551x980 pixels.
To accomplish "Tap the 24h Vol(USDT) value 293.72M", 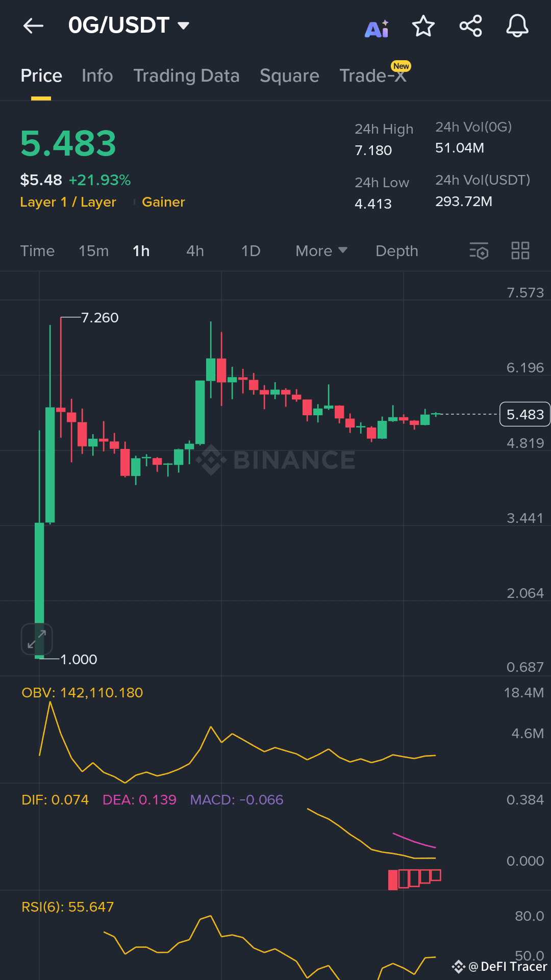I will 464,202.
